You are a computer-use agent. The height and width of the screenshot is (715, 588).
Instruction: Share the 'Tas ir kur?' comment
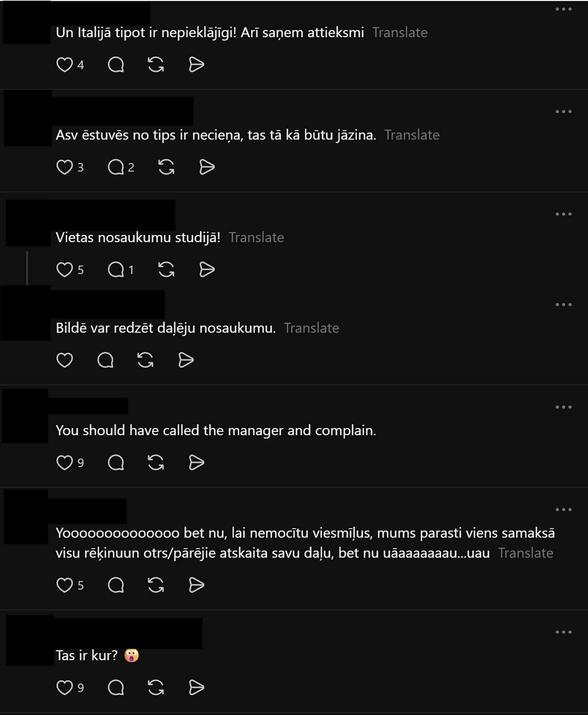coord(196,687)
